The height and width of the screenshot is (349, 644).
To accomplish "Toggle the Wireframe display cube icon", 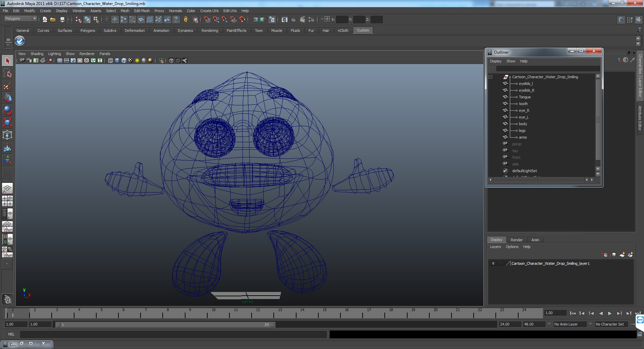I will (110, 60).
